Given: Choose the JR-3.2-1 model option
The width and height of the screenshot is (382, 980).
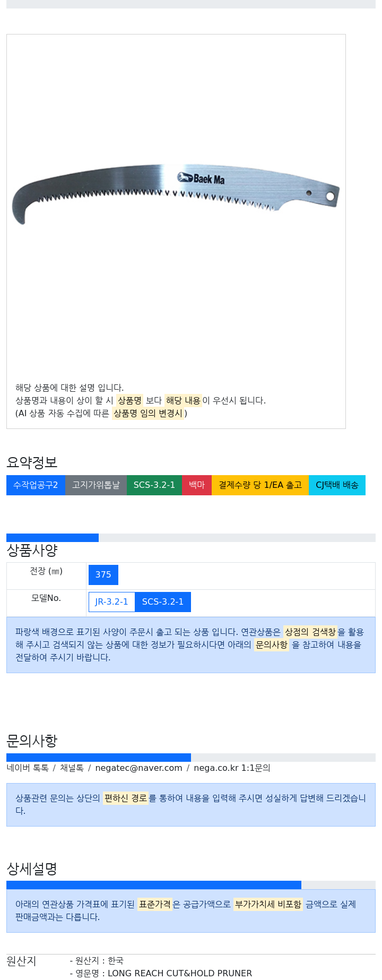Looking at the screenshot, I should (x=111, y=602).
